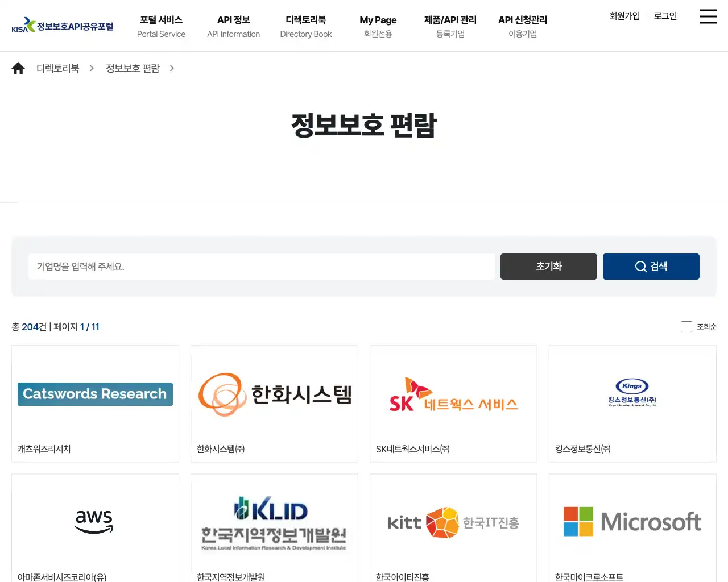Click company name 한국지역정보개발원
This screenshot has width=728, height=582.
click(x=231, y=577)
